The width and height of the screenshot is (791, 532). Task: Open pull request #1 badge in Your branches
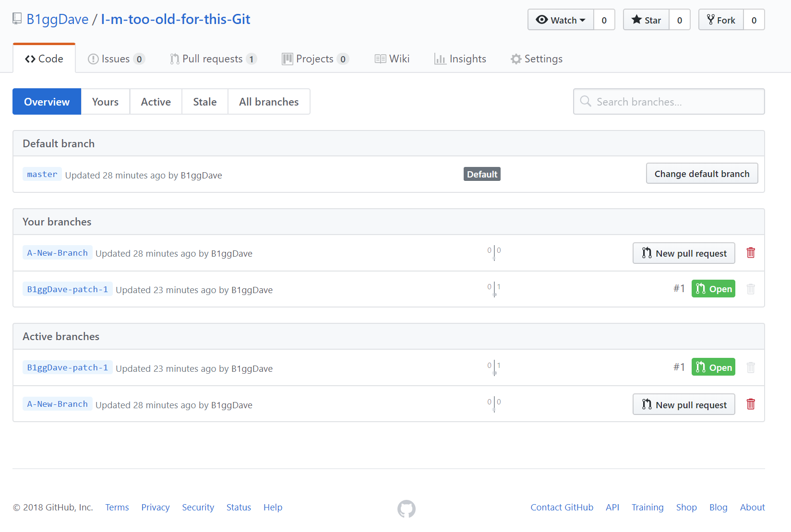[x=713, y=288]
